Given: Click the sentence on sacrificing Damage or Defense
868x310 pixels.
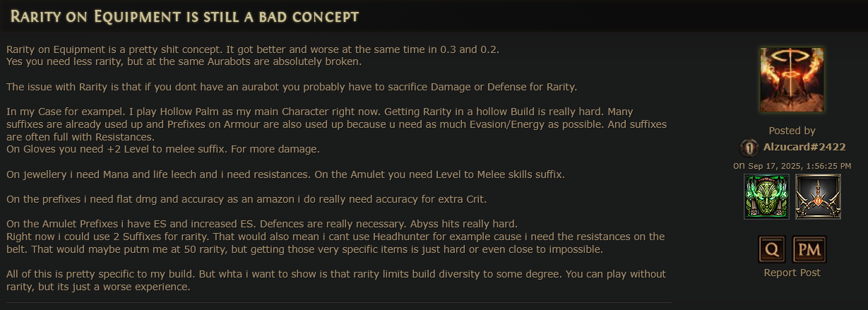Looking at the screenshot, I should click(291, 88).
